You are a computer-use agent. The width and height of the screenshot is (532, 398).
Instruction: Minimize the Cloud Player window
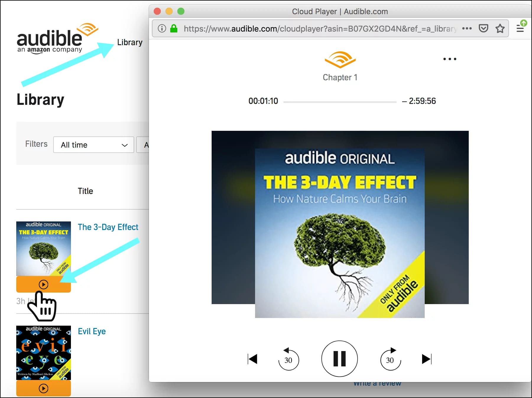click(169, 11)
